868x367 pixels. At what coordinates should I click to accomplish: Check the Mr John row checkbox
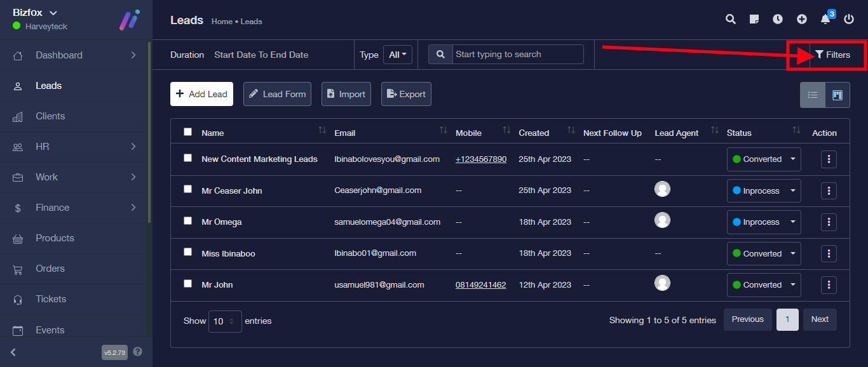point(187,284)
